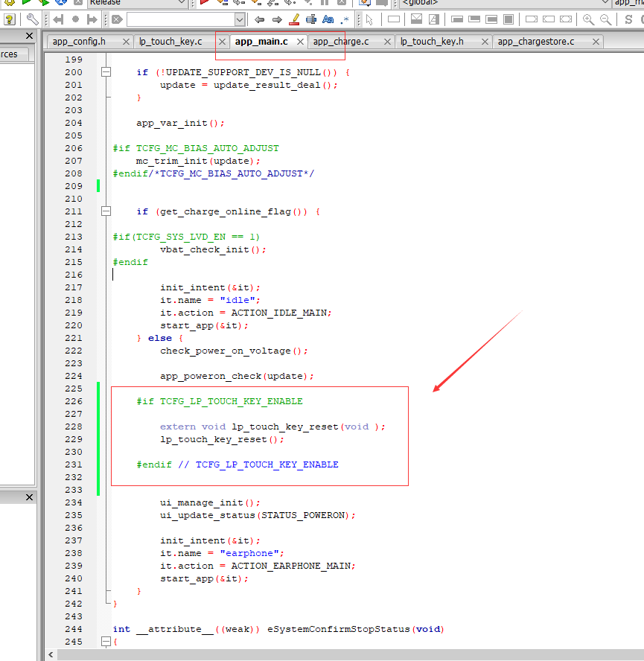Image resolution: width=644 pixels, height=661 pixels.
Task: Go to next search match arrow
Action: 277,19
